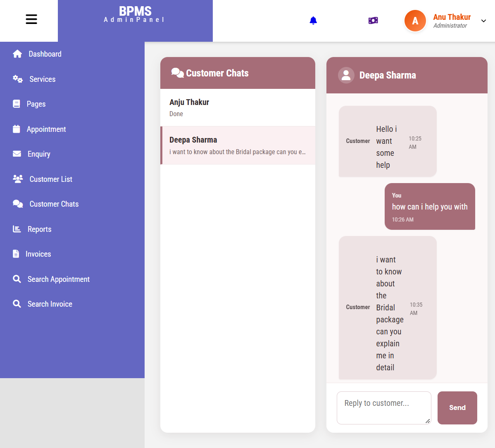Click the 'how can i help you with' message
Screen dimensions: 495x448
click(430, 207)
